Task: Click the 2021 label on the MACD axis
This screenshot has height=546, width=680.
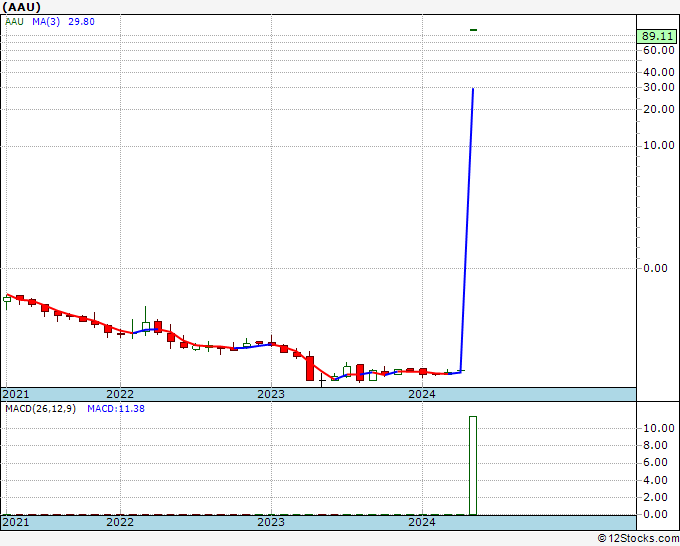Action: pos(16,522)
